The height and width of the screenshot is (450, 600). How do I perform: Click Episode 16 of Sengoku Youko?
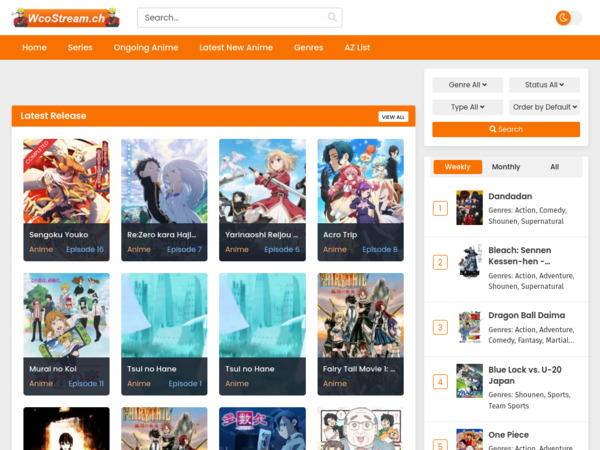tap(85, 249)
